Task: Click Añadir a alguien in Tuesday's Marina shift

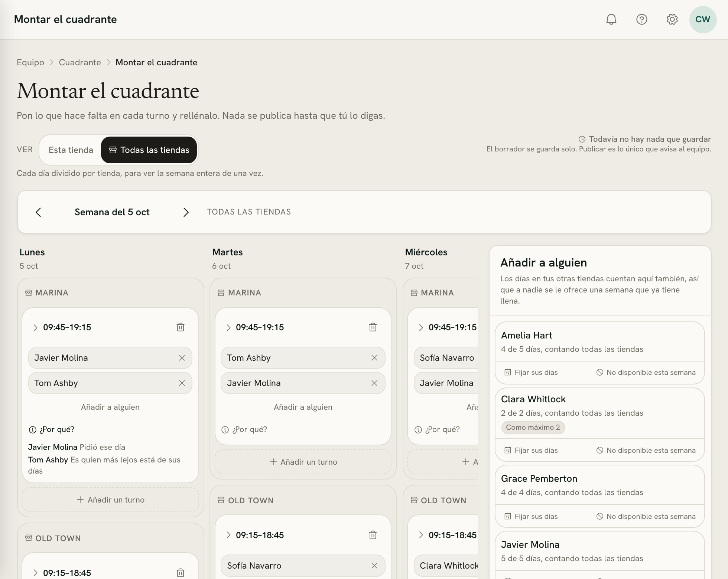Action: click(303, 407)
